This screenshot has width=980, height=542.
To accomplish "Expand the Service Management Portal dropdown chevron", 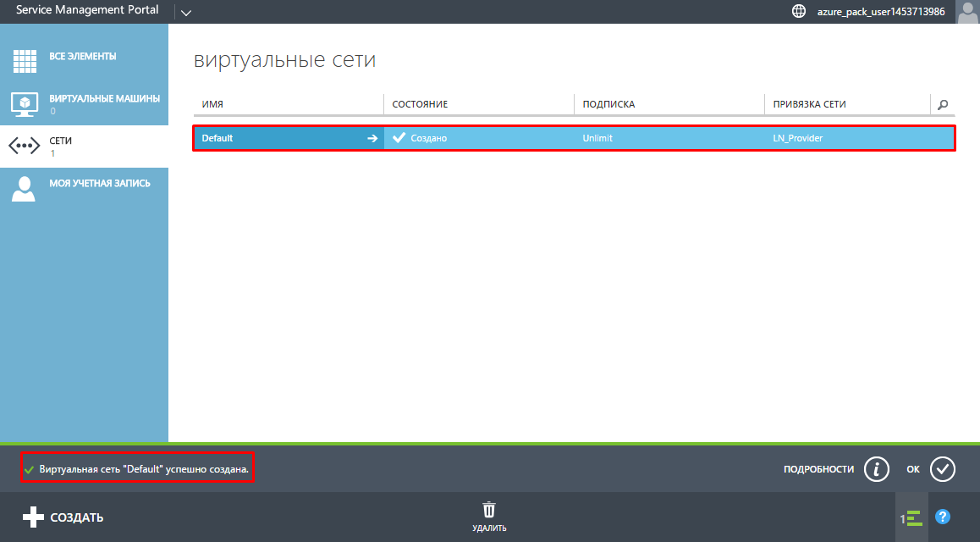I will (x=186, y=12).
